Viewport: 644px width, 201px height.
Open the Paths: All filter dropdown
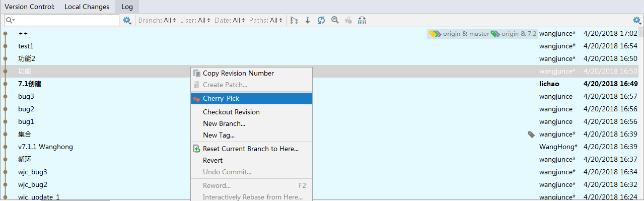(x=266, y=20)
